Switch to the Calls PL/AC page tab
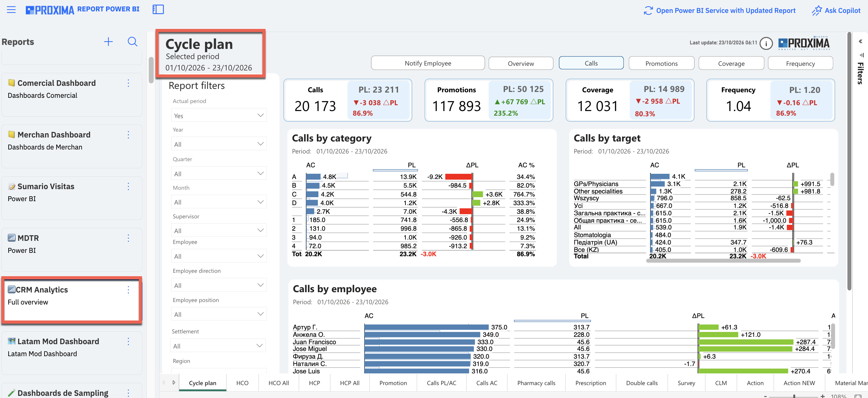This screenshot has width=868, height=398. click(441, 383)
